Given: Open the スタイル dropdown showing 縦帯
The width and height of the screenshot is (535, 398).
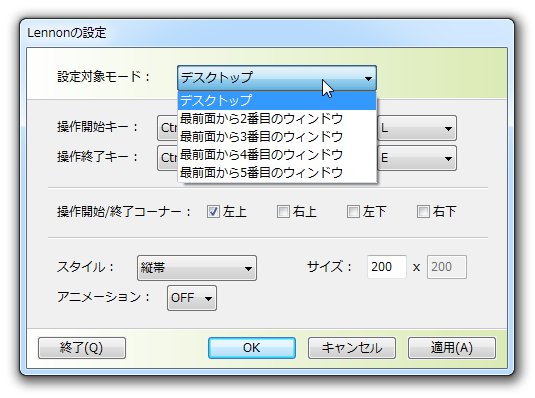Looking at the screenshot, I should tap(197, 268).
